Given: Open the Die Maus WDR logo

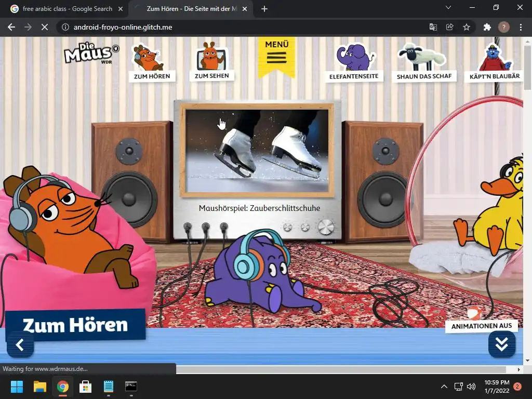Looking at the screenshot, I should 91,53.
